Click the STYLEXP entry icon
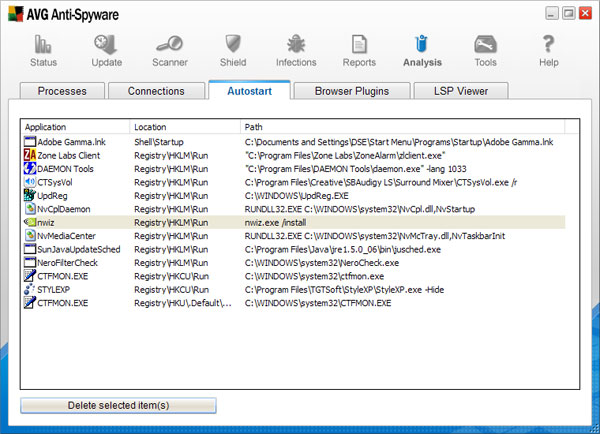 [29, 289]
